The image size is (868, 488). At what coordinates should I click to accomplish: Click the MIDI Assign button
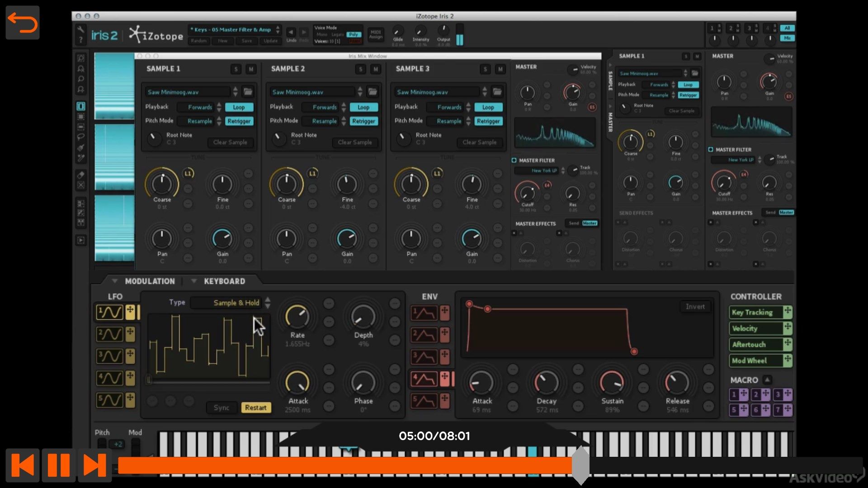(376, 34)
